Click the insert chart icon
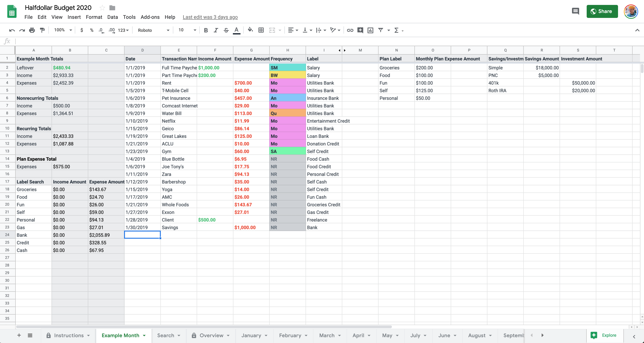The height and width of the screenshot is (343, 644). (x=370, y=30)
